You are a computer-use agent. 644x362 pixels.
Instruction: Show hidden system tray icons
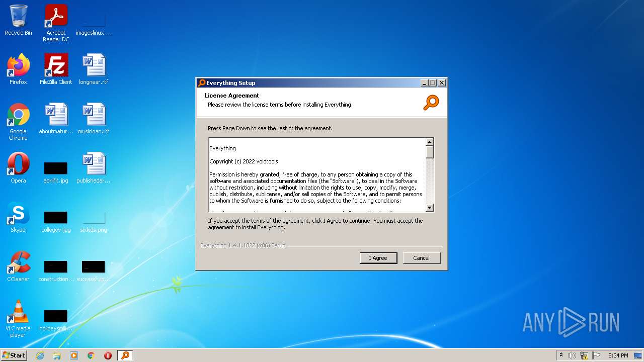pos(561,355)
